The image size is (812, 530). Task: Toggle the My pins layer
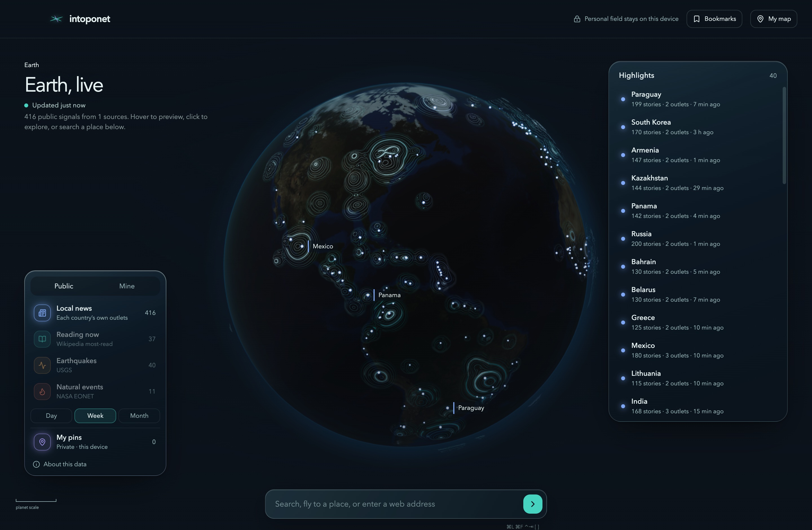(x=95, y=442)
